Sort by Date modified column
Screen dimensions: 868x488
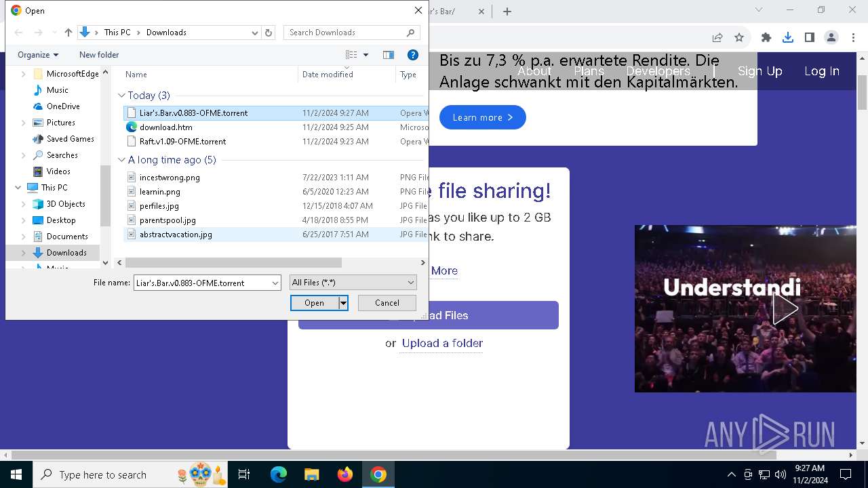tap(328, 75)
